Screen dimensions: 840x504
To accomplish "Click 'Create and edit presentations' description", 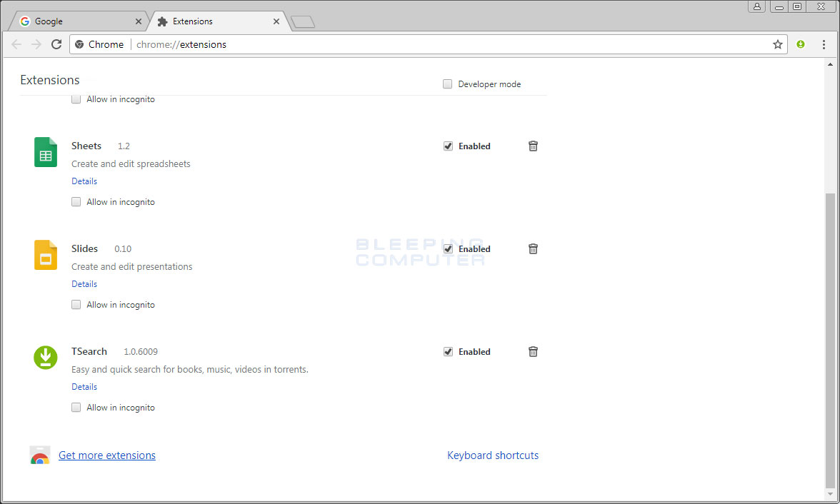I will (x=131, y=267).
